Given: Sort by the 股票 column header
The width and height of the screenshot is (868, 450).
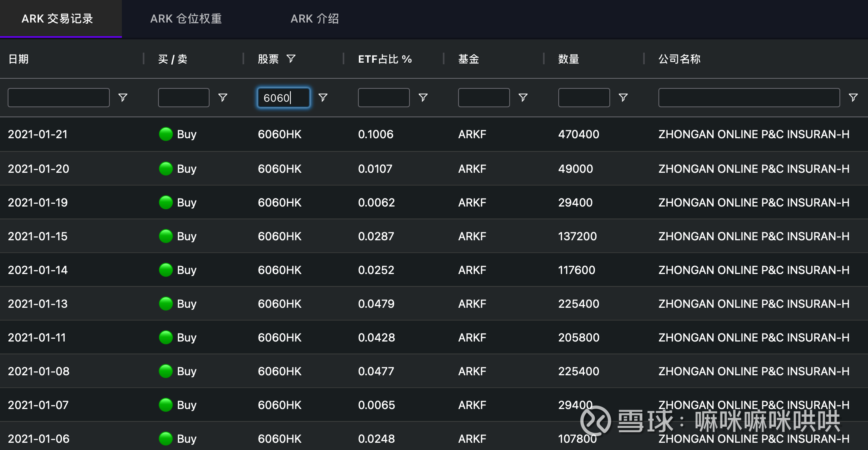Looking at the screenshot, I should tap(268, 59).
